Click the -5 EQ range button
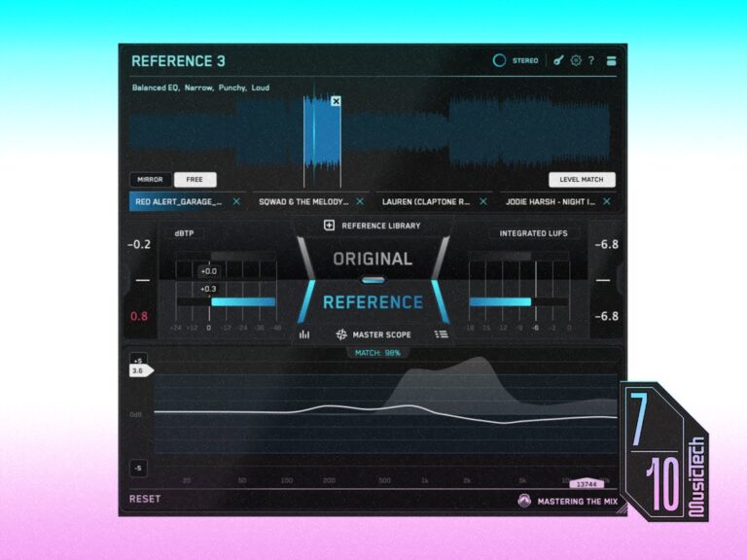747x560 pixels. (x=138, y=468)
